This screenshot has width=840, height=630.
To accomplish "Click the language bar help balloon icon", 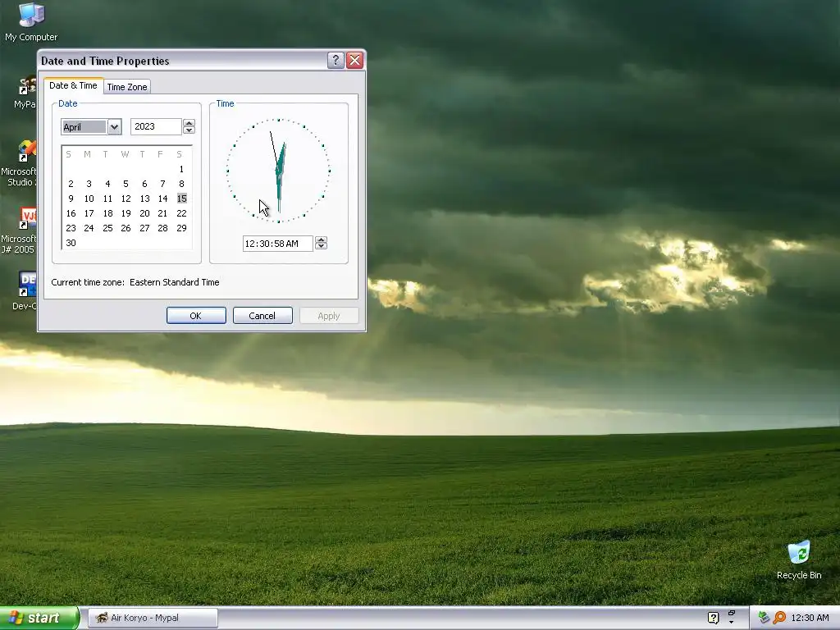I will click(x=713, y=618).
